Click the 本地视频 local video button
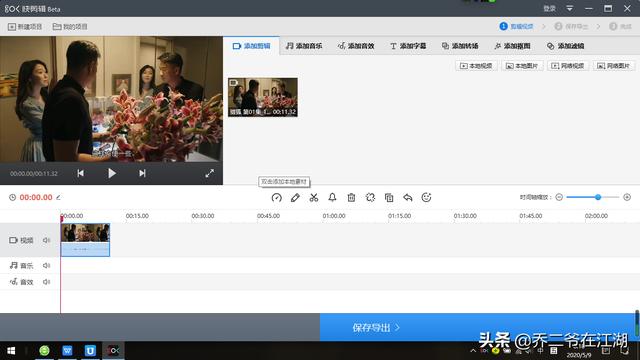The image size is (640, 360). 476,66
